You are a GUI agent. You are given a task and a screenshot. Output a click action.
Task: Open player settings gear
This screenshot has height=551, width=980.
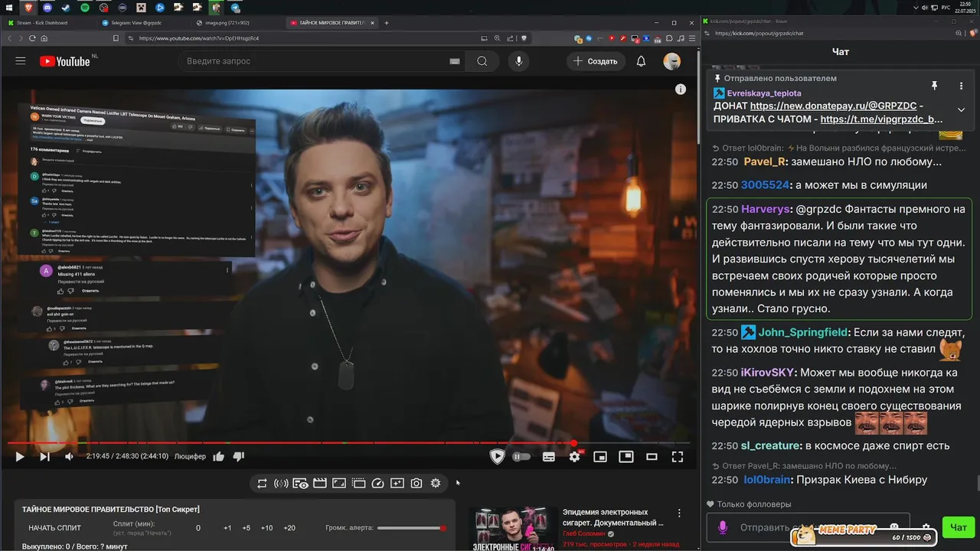point(574,457)
